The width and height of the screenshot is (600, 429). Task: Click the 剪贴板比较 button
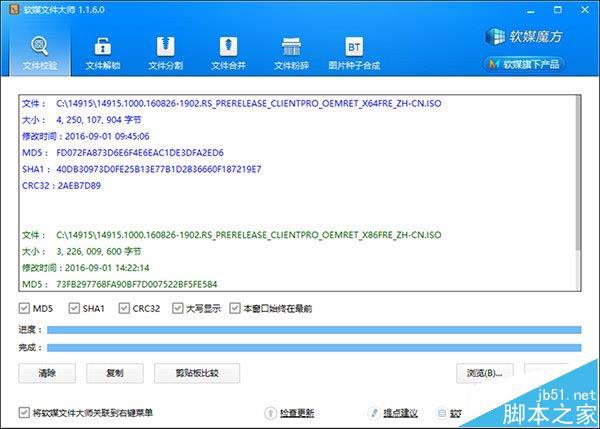tap(197, 373)
